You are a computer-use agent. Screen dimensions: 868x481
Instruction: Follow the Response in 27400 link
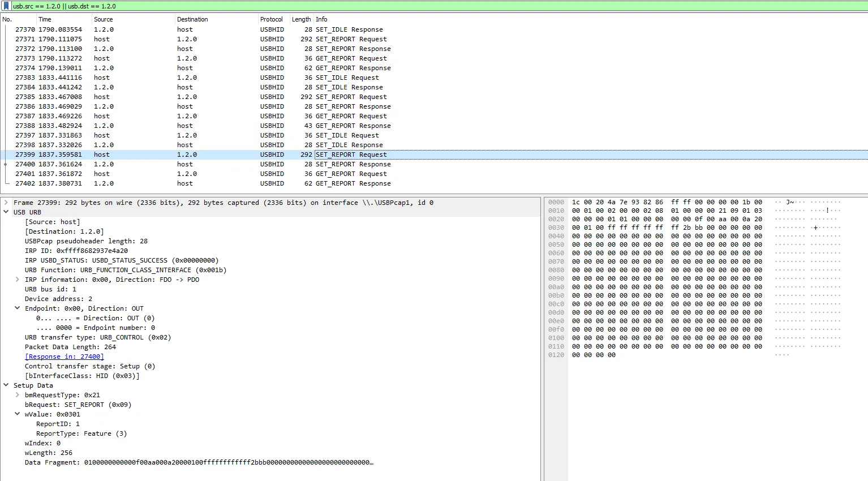[64, 357]
